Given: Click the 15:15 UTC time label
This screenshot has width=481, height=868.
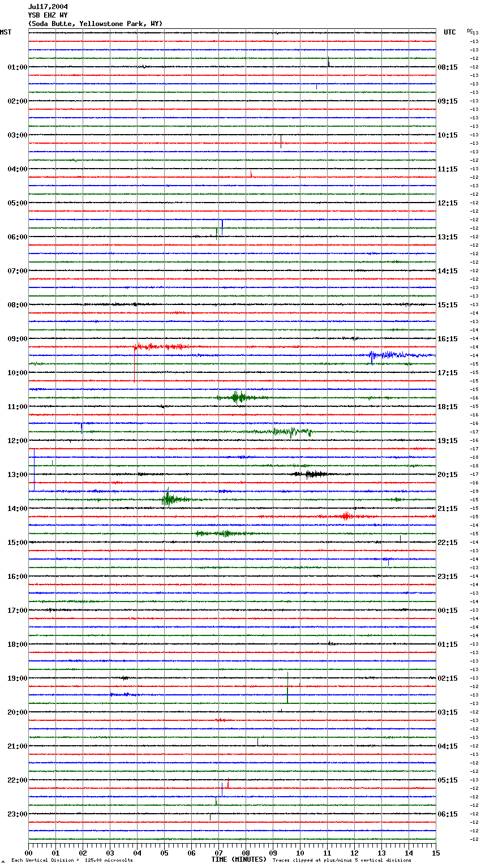Looking at the screenshot, I should pos(448,305).
